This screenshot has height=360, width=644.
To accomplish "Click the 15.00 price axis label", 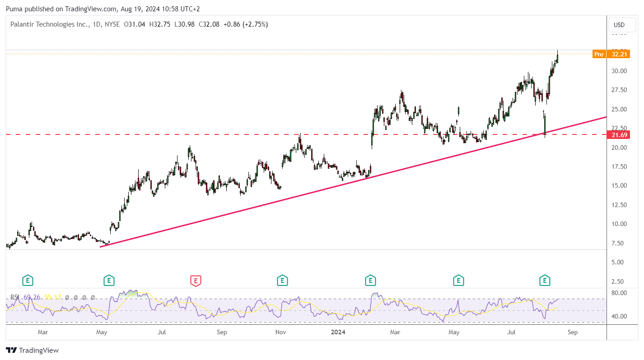I will click(618, 185).
